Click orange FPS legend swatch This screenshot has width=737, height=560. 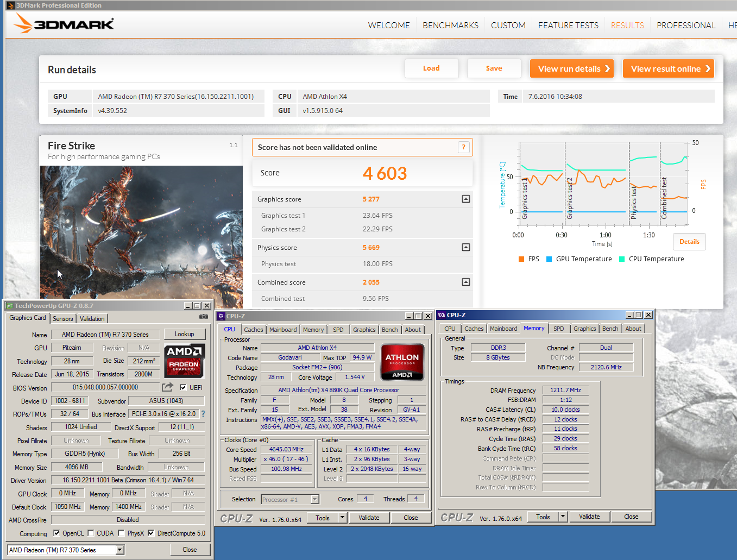[521, 259]
